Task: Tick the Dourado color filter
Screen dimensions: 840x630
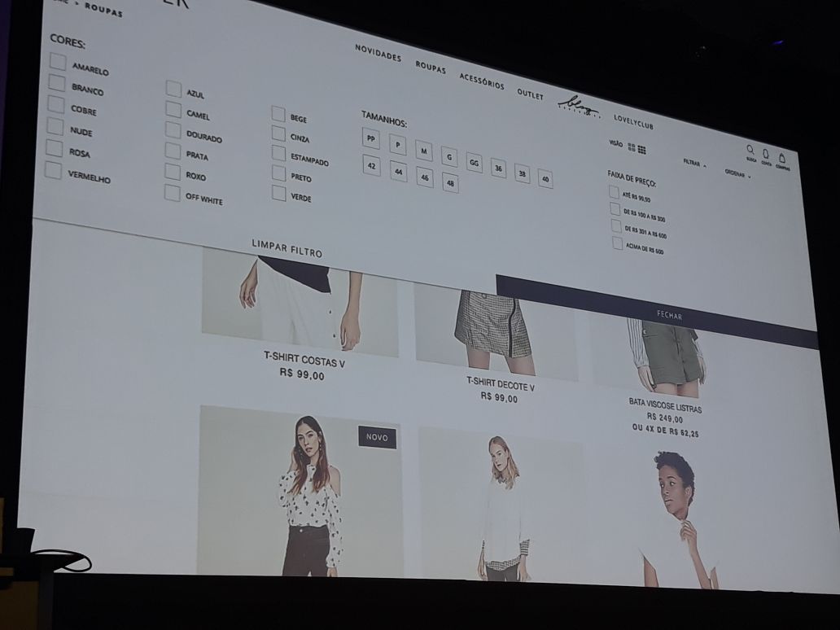Action: click(173, 130)
